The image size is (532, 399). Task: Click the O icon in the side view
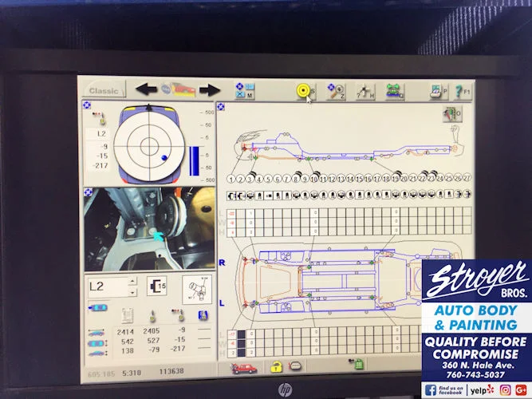tap(453, 114)
